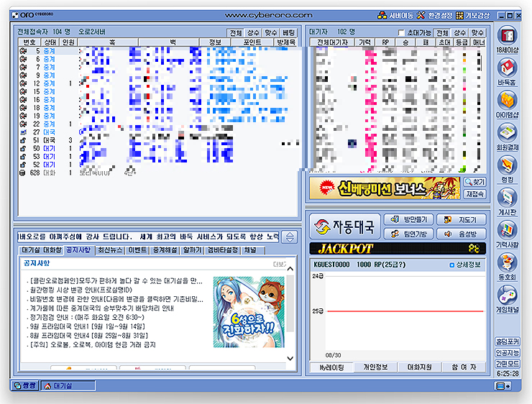
Task: Switch to the 개인정보 tab
Action: tap(375, 367)
